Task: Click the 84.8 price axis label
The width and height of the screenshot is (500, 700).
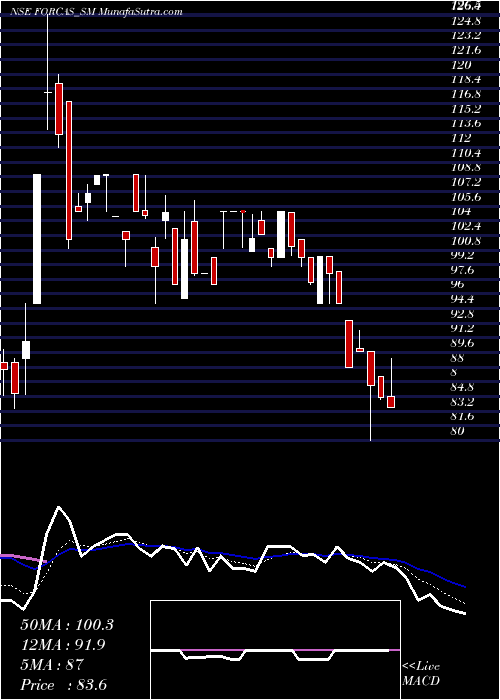Action: (x=464, y=387)
